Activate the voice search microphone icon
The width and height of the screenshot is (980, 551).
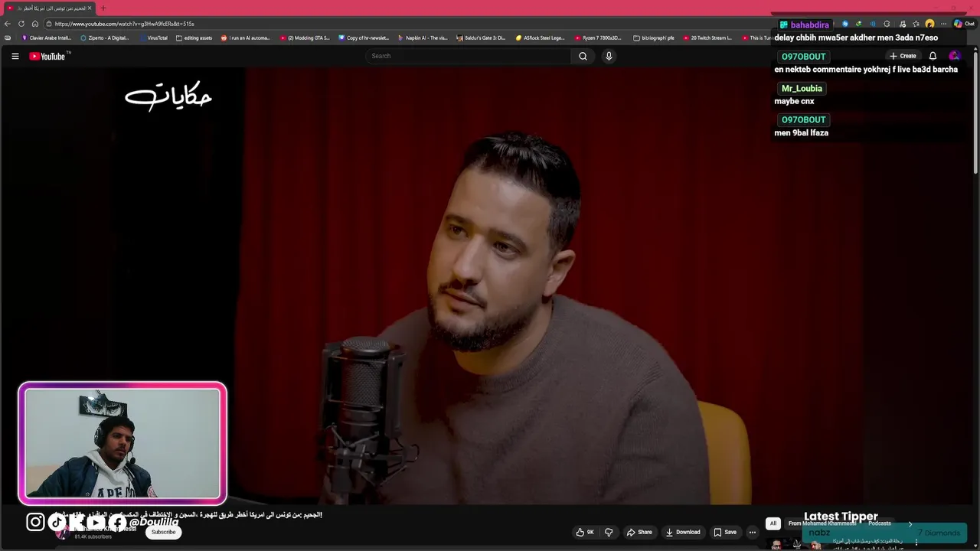click(609, 56)
